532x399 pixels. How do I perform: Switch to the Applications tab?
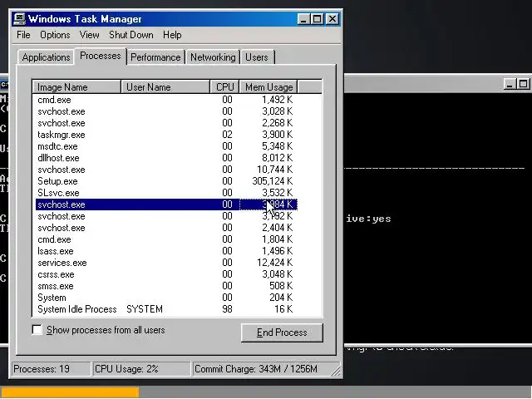[x=46, y=57]
